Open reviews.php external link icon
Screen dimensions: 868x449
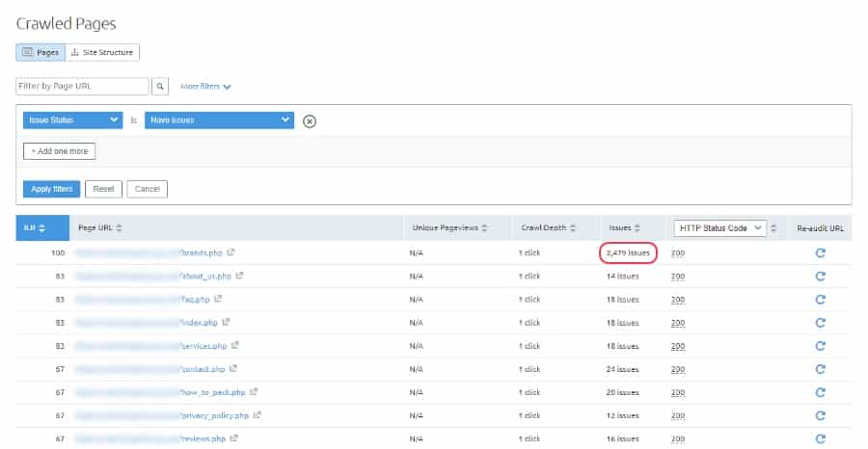pyautogui.click(x=233, y=438)
